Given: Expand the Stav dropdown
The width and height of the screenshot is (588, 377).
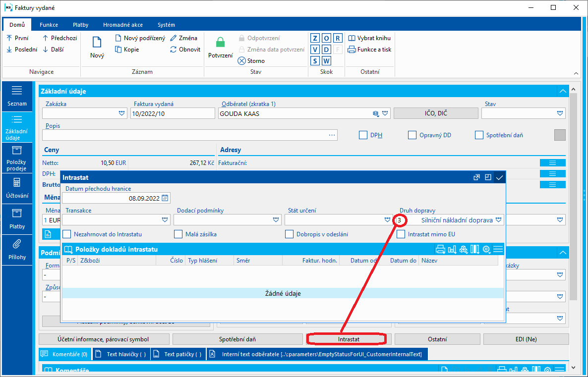Looking at the screenshot, I should [x=560, y=113].
